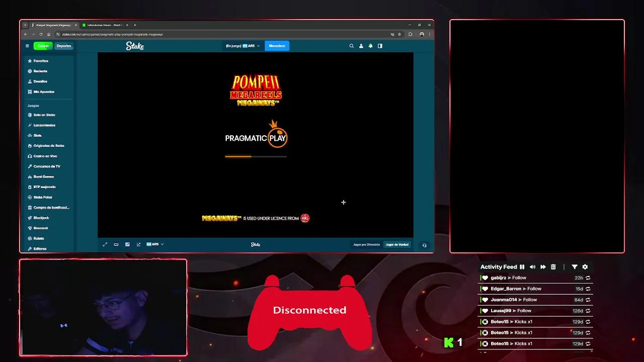Click the game loading progress bar
The width and height of the screenshot is (644, 362).
pyautogui.click(x=256, y=157)
